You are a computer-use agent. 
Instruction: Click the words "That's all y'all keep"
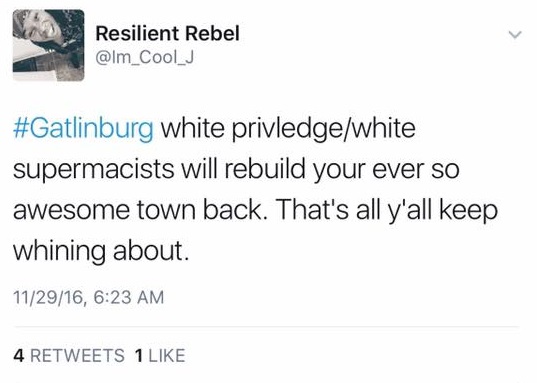[386, 210]
